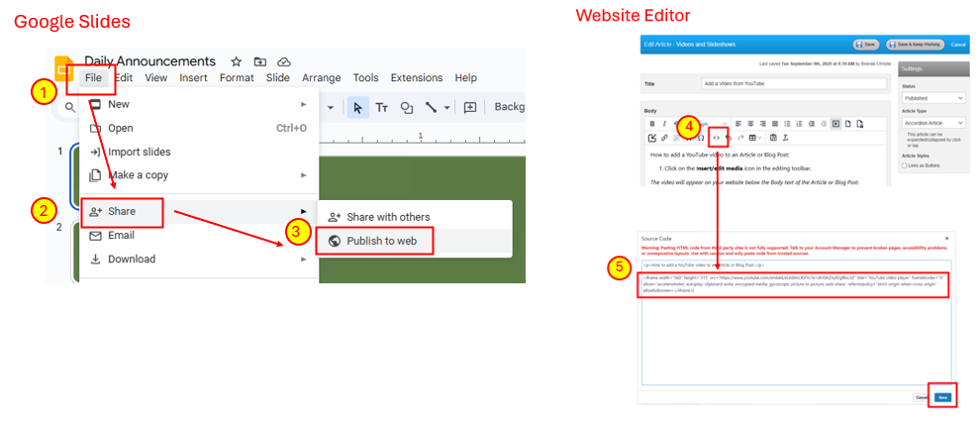
Task: Open the File menu in Google Slides
Action: 94,77
